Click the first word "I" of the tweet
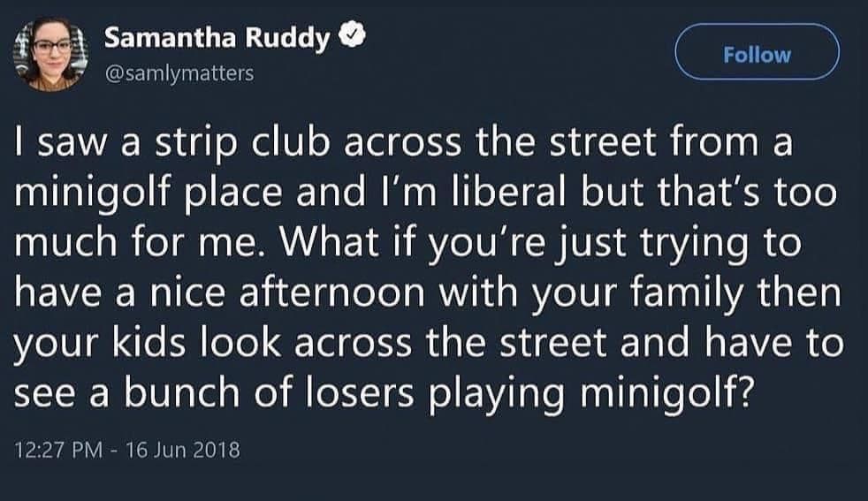The height and width of the screenshot is (501, 868). coord(20,148)
